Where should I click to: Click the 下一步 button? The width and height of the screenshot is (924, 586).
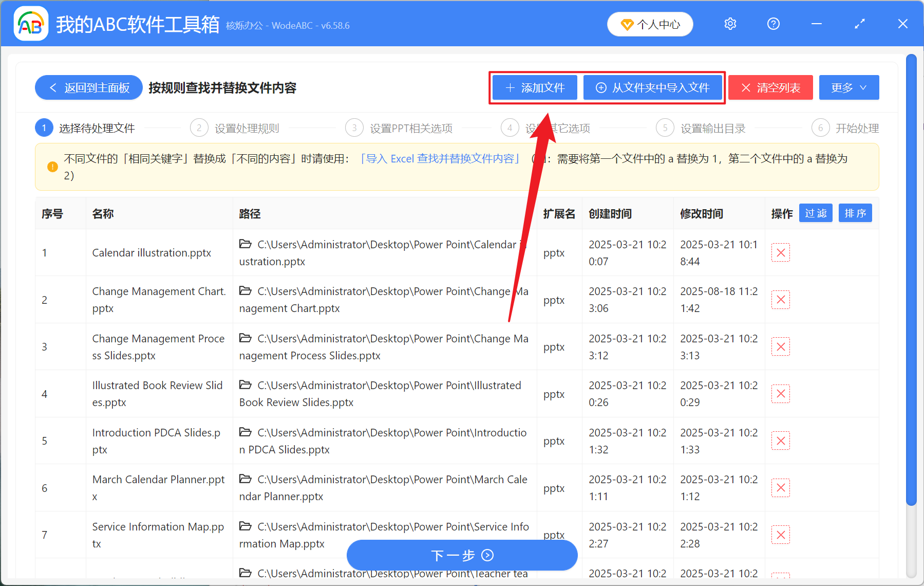pyautogui.click(x=461, y=555)
